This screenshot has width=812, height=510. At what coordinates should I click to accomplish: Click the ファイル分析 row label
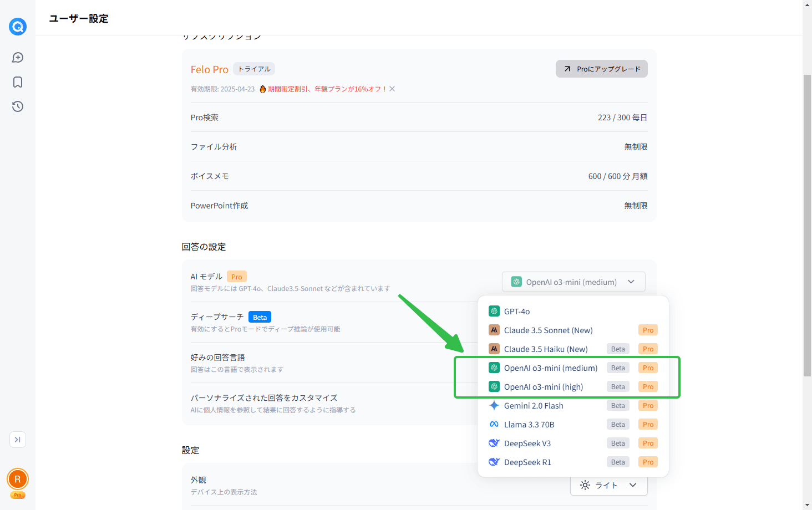(x=214, y=147)
